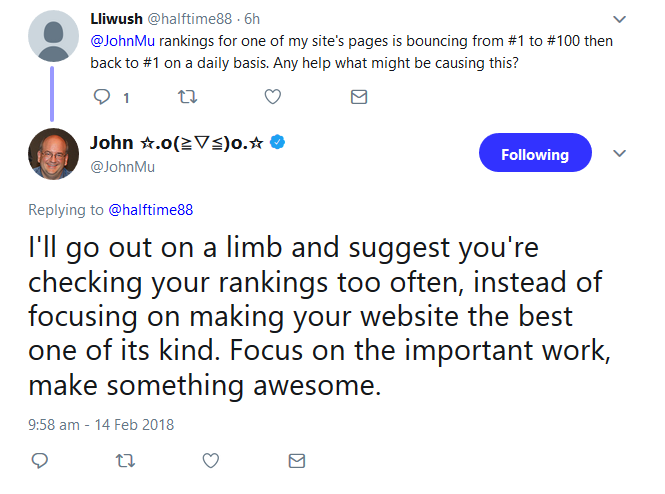
Task: Retweet John's reply tweet
Action: [125, 461]
